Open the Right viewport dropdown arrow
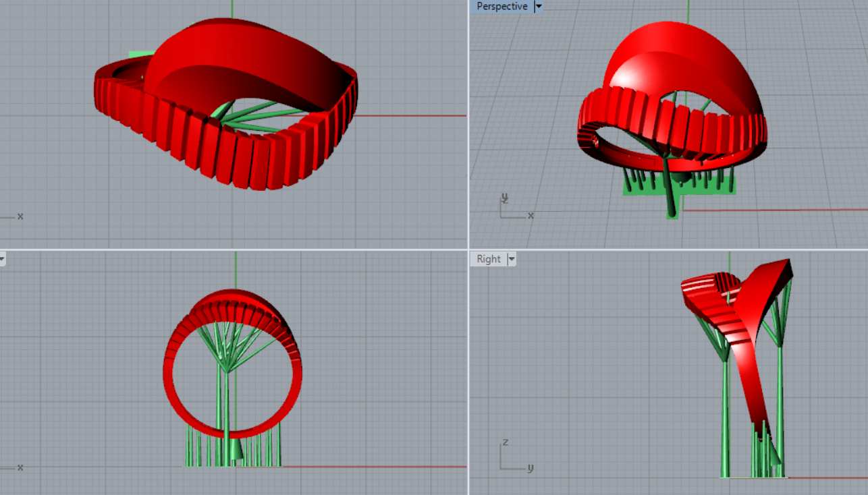This screenshot has height=495, width=868. point(511,259)
